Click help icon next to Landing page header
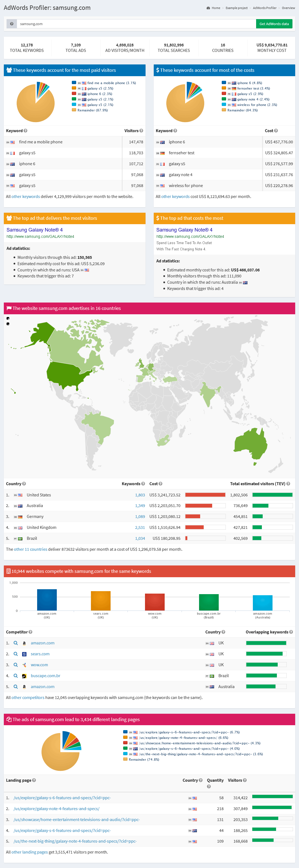The image size is (299, 868). [x=34, y=780]
